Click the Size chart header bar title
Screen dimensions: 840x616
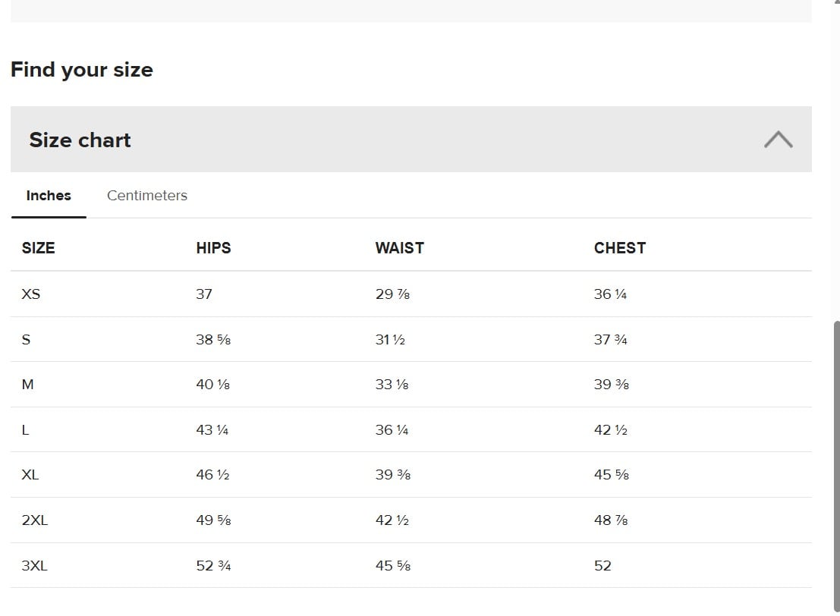[x=80, y=140]
